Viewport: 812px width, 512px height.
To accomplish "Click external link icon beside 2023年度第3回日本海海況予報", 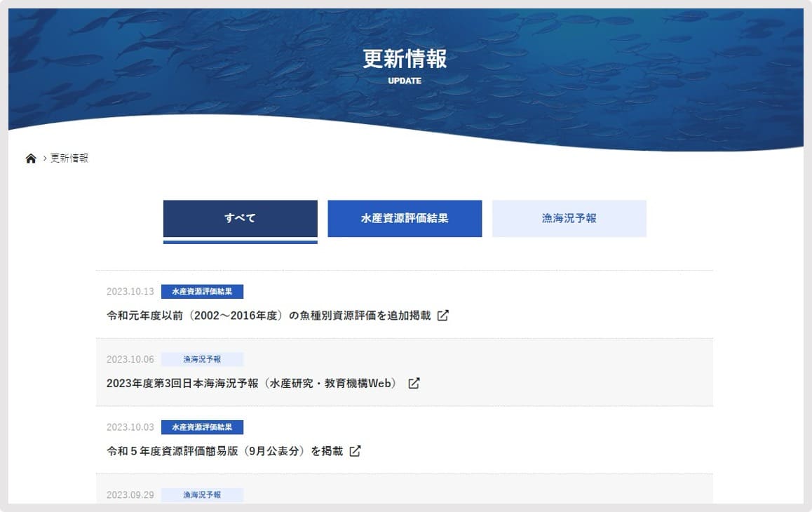I will [414, 384].
